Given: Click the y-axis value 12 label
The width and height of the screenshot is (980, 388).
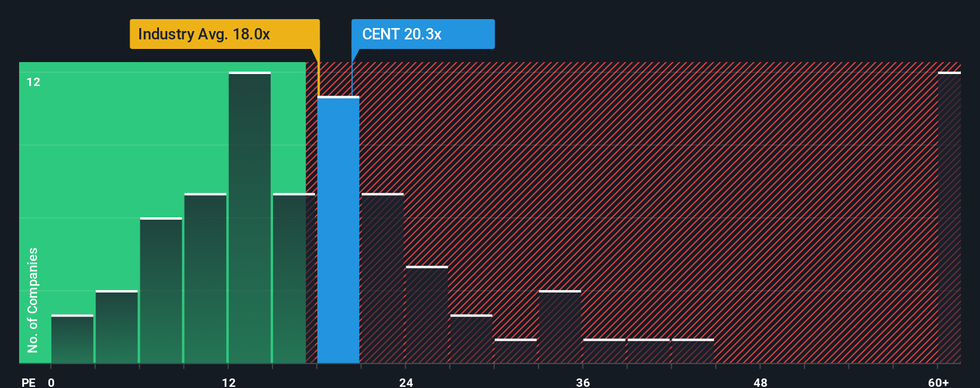Looking at the screenshot, I should (x=33, y=82).
